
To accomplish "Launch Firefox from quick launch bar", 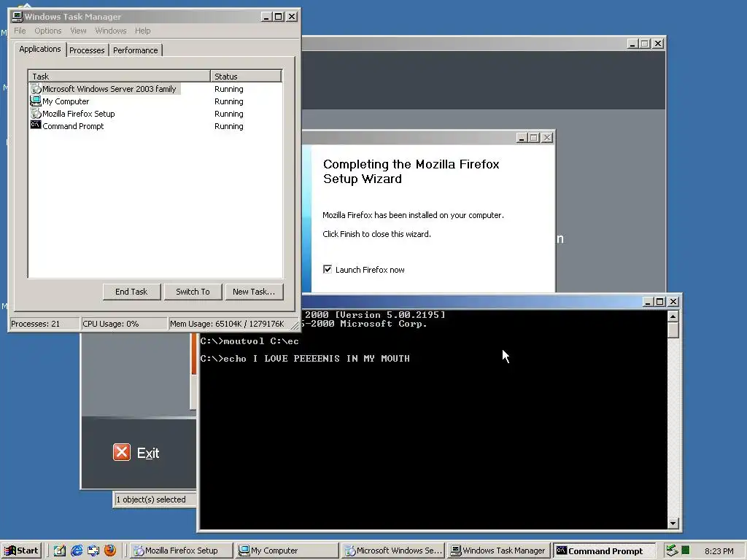I will point(110,551).
